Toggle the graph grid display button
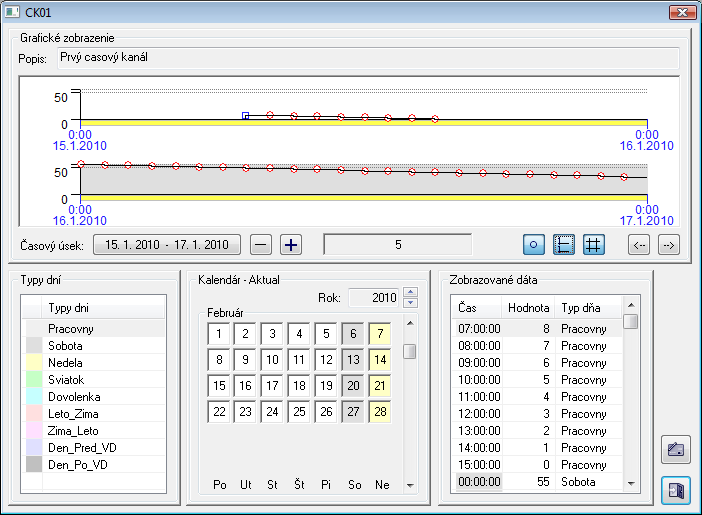The width and height of the screenshot is (702, 515). point(593,244)
